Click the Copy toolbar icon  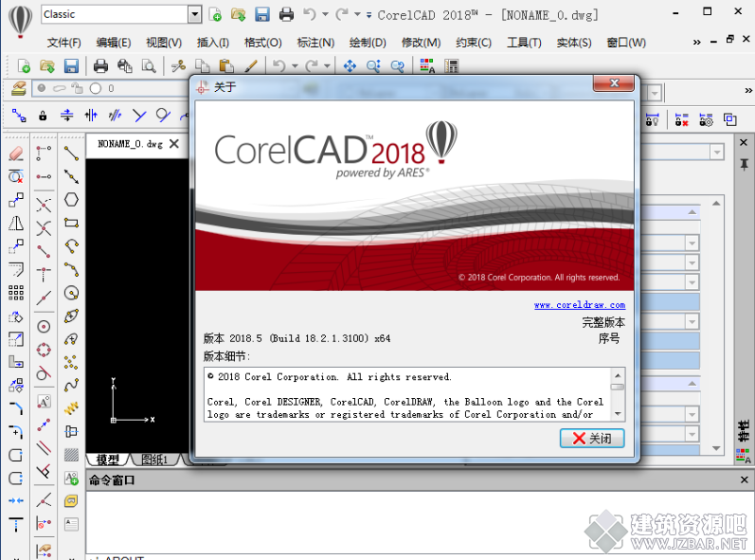click(x=202, y=65)
